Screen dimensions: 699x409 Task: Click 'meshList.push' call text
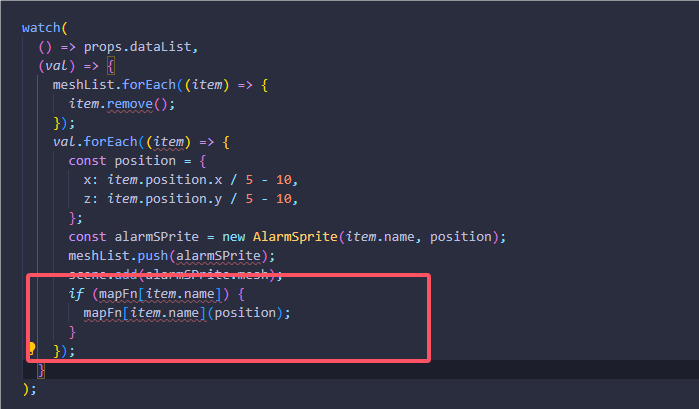coord(118,256)
